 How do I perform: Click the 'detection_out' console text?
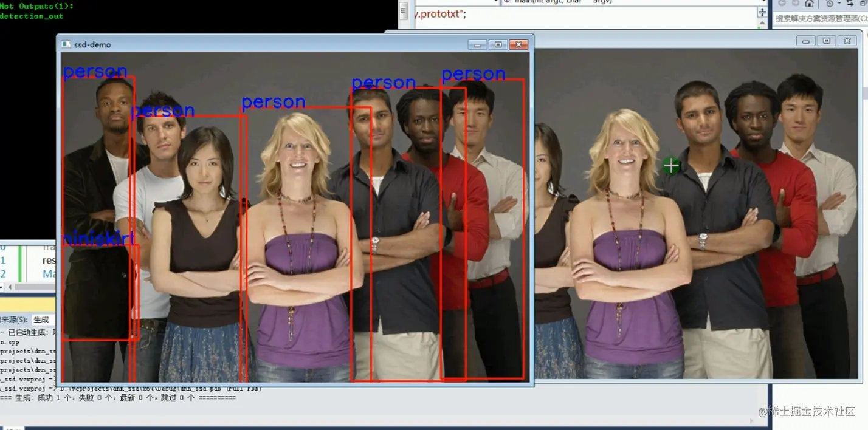(32, 16)
